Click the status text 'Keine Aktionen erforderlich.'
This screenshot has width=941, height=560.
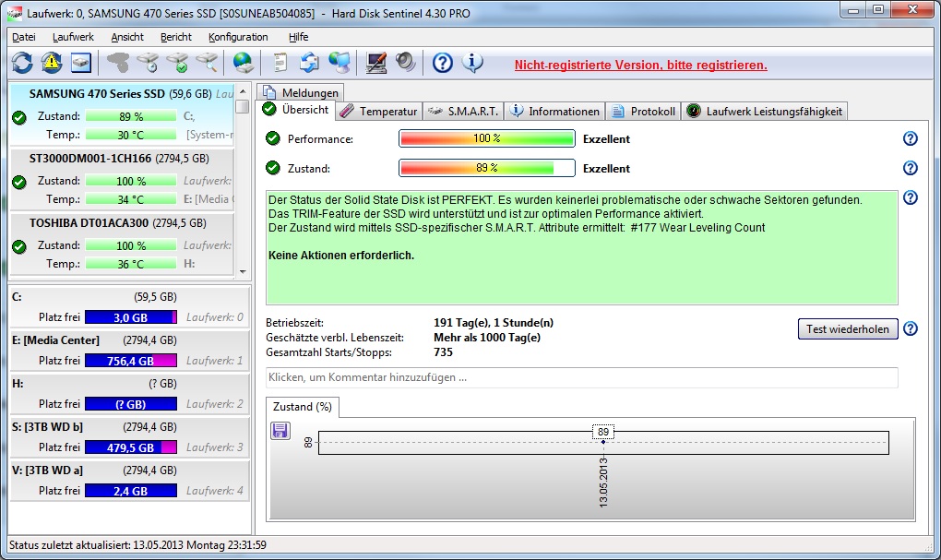point(340,256)
